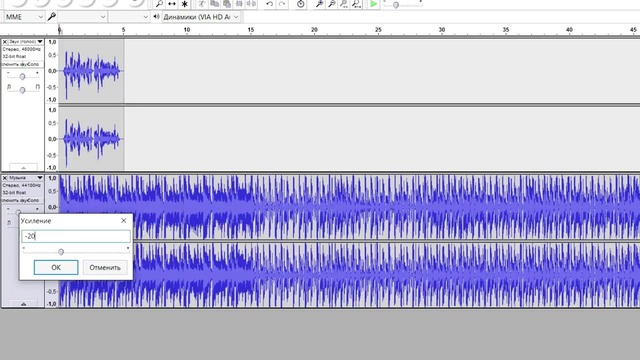The image size is (640, 360).
Task: Microphone recording device icon
Action: click(52, 17)
